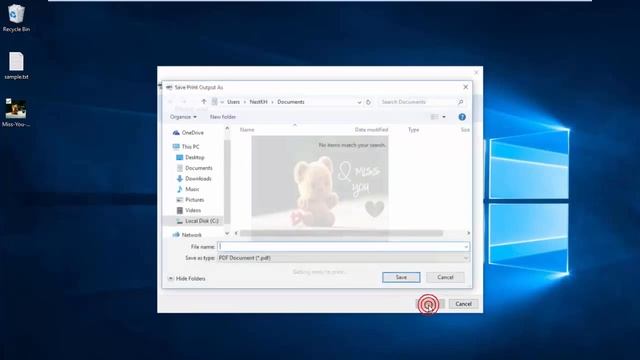Open Network in navigation pane

point(191,235)
